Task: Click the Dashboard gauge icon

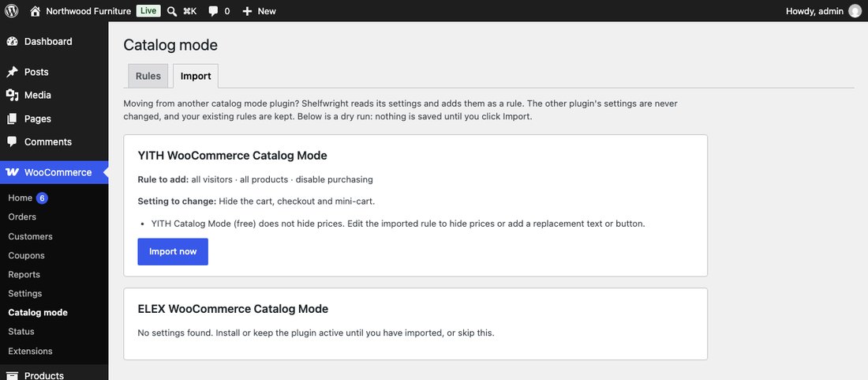Action: tap(12, 42)
